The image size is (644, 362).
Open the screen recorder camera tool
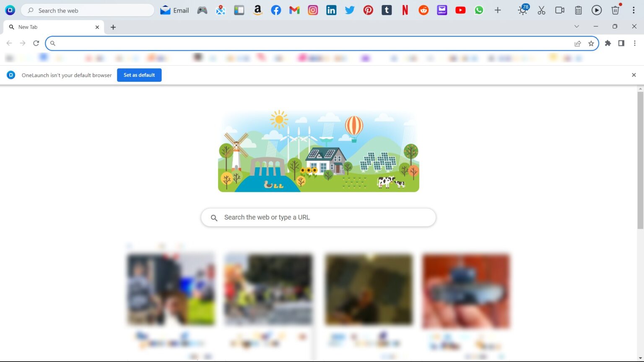click(560, 10)
